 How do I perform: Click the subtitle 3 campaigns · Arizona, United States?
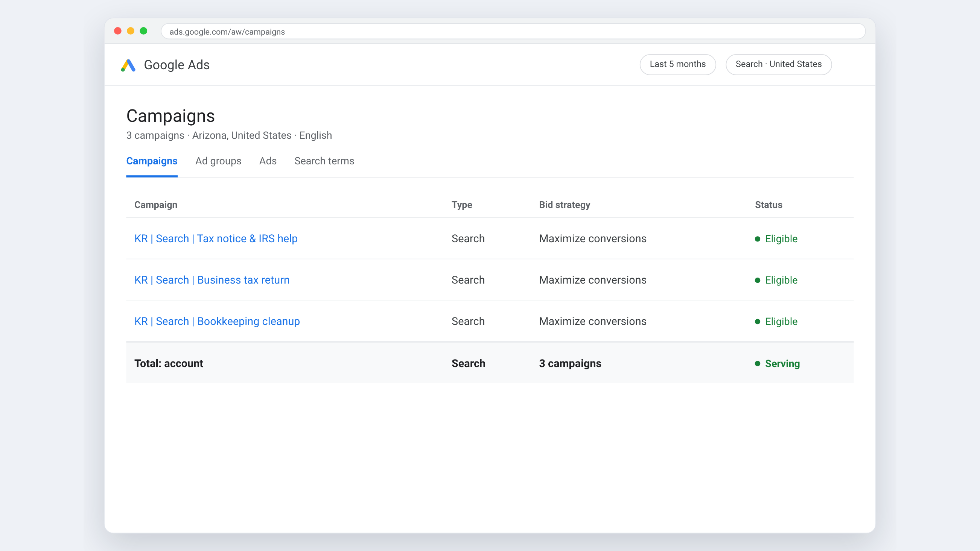click(x=229, y=135)
